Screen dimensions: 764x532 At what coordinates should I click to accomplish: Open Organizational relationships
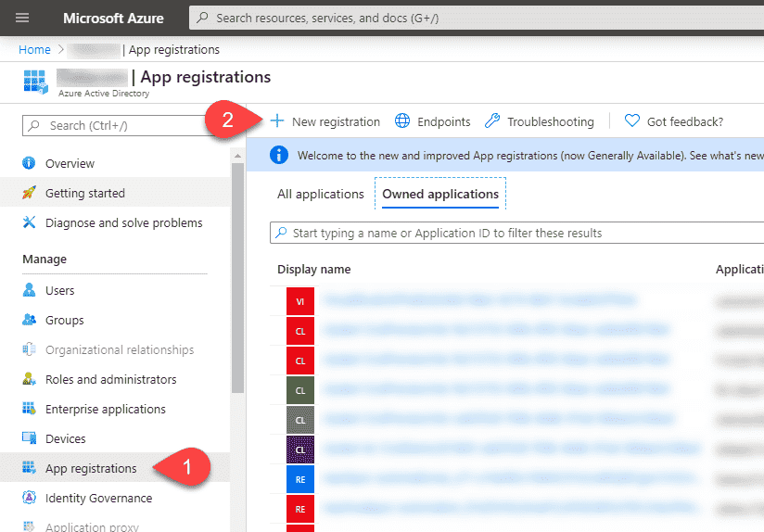(120, 350)
